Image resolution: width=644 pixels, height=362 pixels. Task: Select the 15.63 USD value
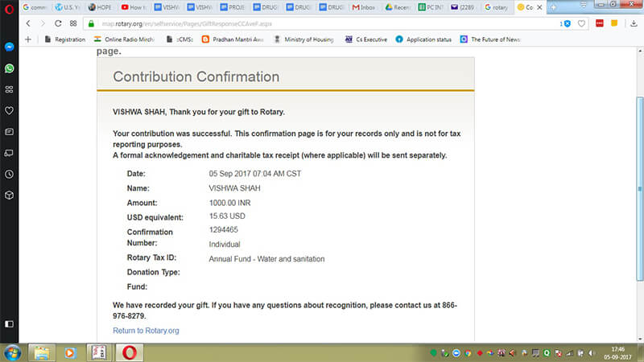pyautogui.click(x=227, y=216)
